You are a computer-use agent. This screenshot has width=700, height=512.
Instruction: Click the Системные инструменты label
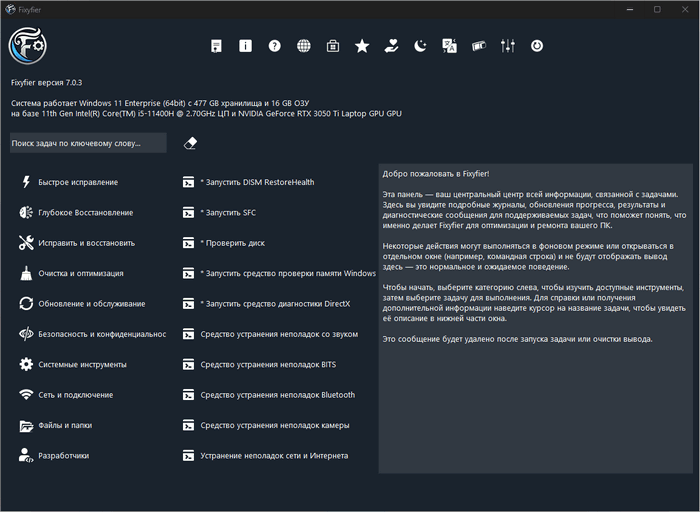click(x=83, y=365)
